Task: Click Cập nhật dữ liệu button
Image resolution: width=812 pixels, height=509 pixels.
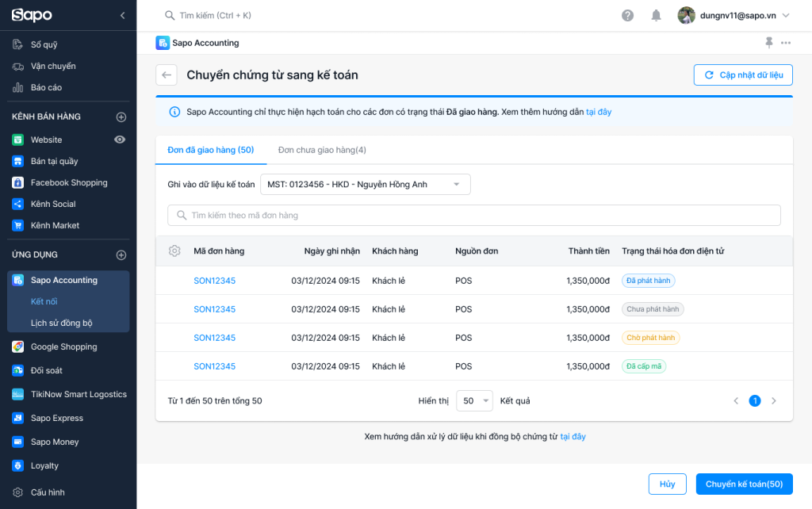Action: [743, 75]
